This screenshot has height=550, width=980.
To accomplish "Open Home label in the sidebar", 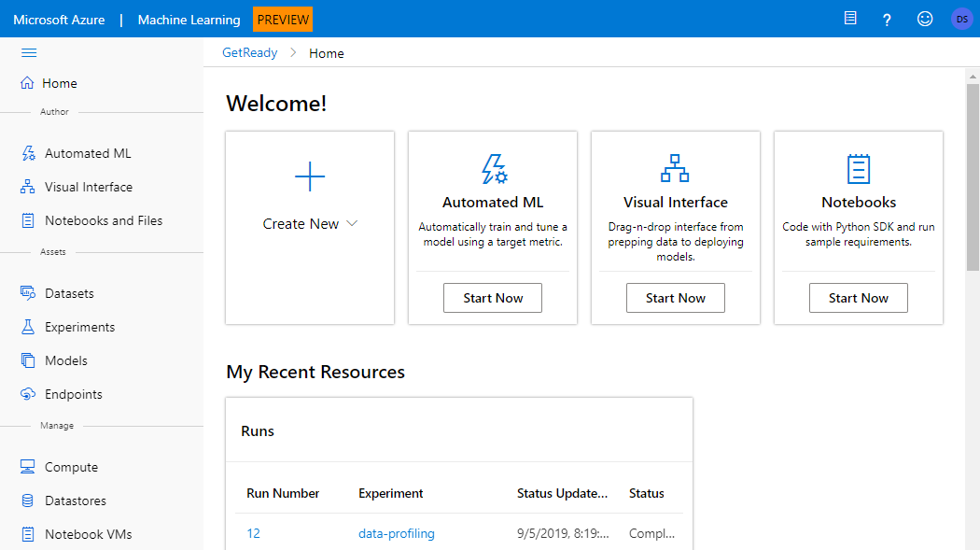I will (60, 83).
